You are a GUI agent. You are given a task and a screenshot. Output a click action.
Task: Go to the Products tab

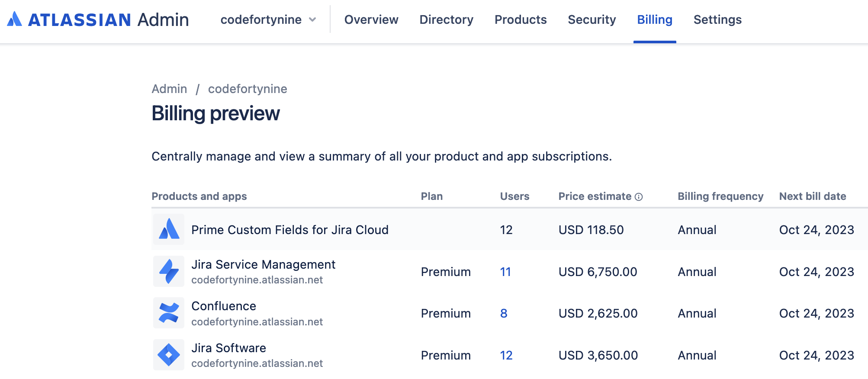click(x=520, y=20)
